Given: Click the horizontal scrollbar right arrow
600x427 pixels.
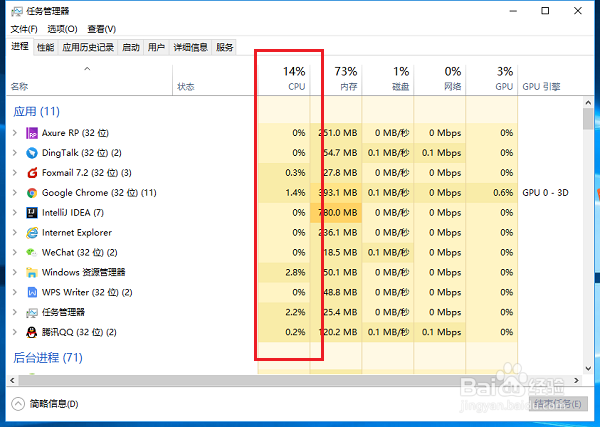Looking at the screenshot, I should (577, 380).
